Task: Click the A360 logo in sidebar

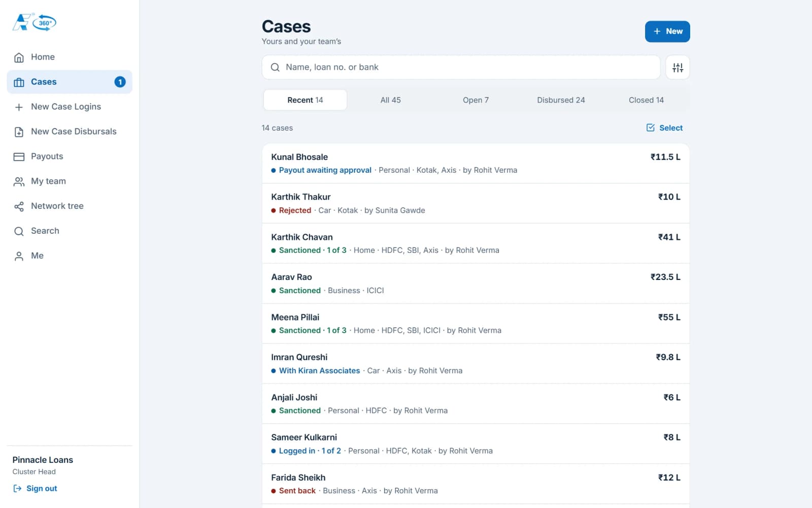Action: pyautogui.click(x=35, y=22)
